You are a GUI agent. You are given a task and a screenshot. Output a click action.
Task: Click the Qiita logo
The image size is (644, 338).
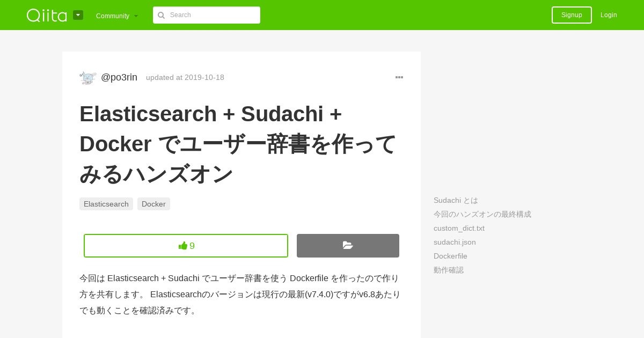pos(47,15)
